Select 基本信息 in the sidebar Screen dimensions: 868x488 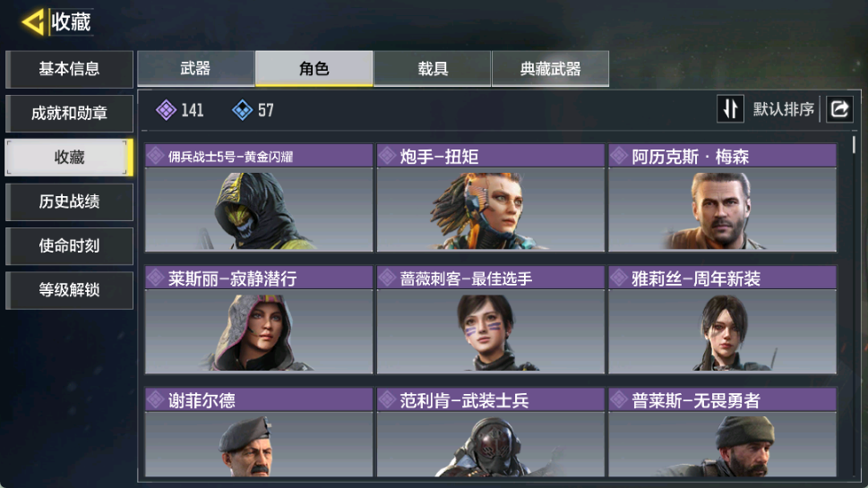point(69,69)
